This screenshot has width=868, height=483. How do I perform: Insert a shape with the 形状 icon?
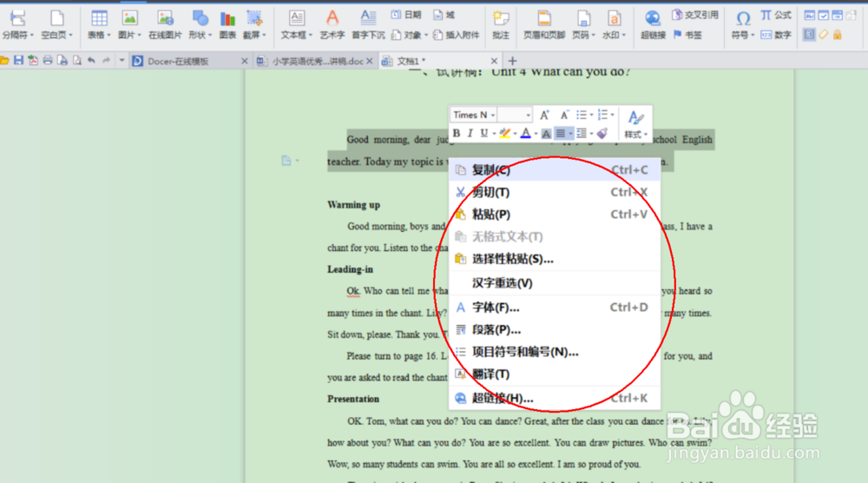(200, 25)
